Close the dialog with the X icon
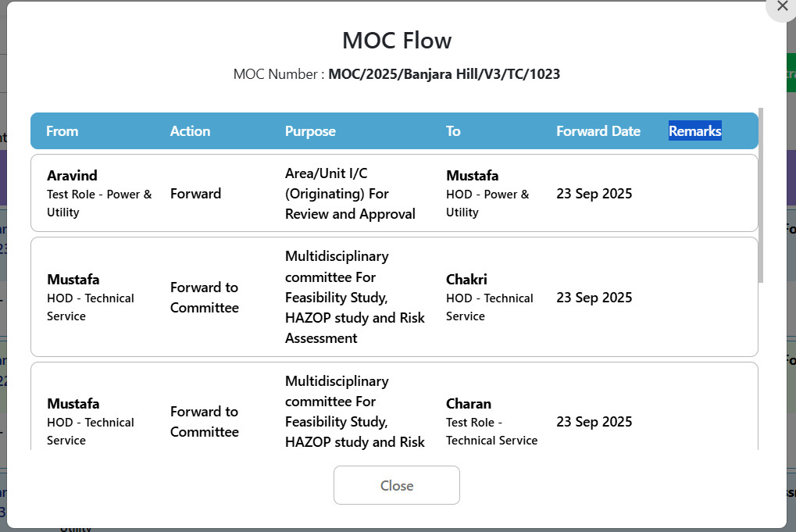 pyautogui.click(x=782, y=7)
